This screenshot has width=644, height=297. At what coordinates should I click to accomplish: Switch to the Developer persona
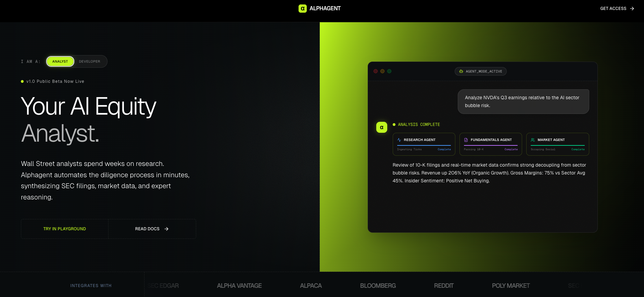coord(90,62)
